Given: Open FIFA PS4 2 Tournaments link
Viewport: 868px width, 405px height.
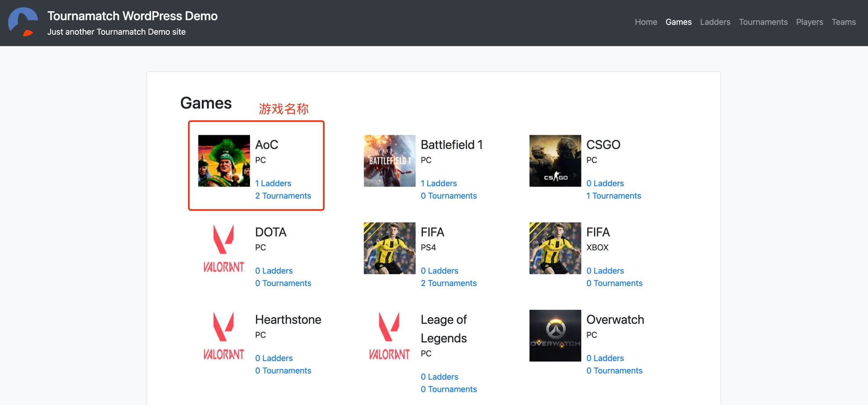Looking at the screenshot, I should coord(448,283).
